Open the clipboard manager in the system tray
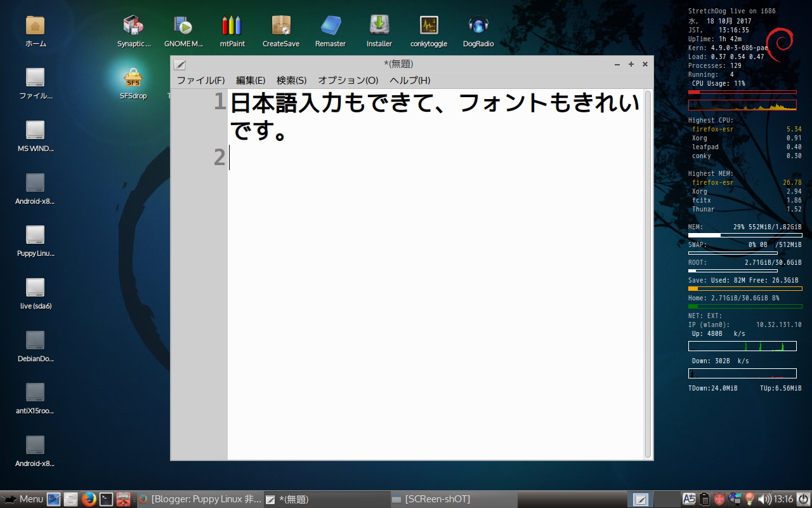Image resolution: width=812 pixels, height=508 pixels. tap(704, 499)
